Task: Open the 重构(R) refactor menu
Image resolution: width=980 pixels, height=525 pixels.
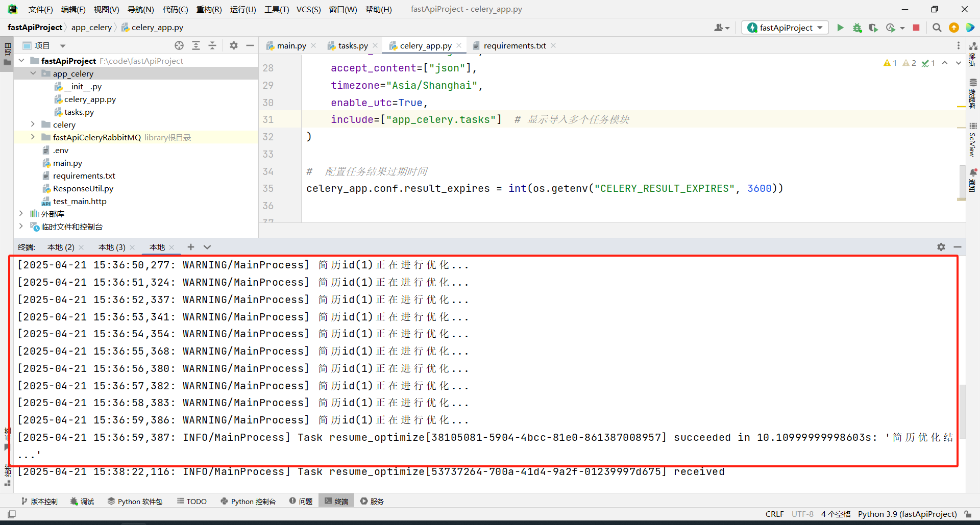Action: pos(209,9)
